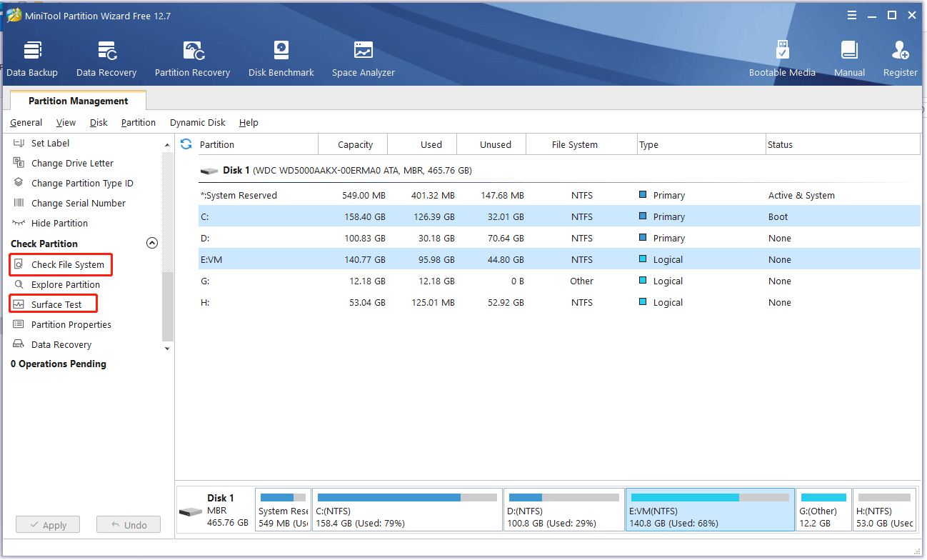Click the Hide Partition icon
Screen dimensions: 927x560
pyautogui.click(x=19, y=224)
